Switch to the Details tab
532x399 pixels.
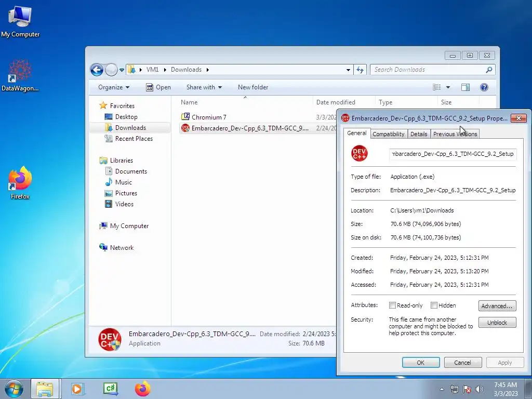pyautogui.click(x=419, y=134)
